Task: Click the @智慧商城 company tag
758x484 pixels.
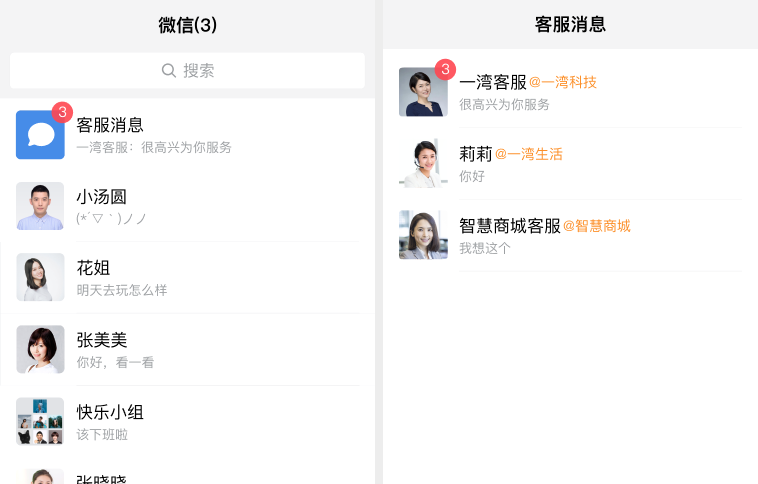Action: [596, 226]
